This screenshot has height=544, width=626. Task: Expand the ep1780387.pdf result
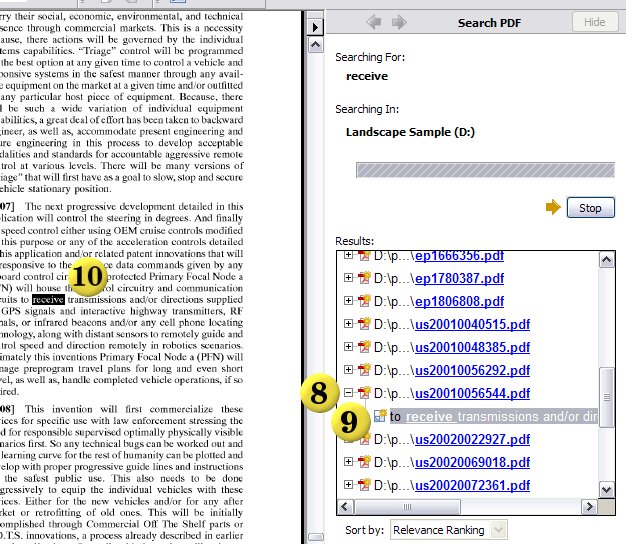point(348,277)
